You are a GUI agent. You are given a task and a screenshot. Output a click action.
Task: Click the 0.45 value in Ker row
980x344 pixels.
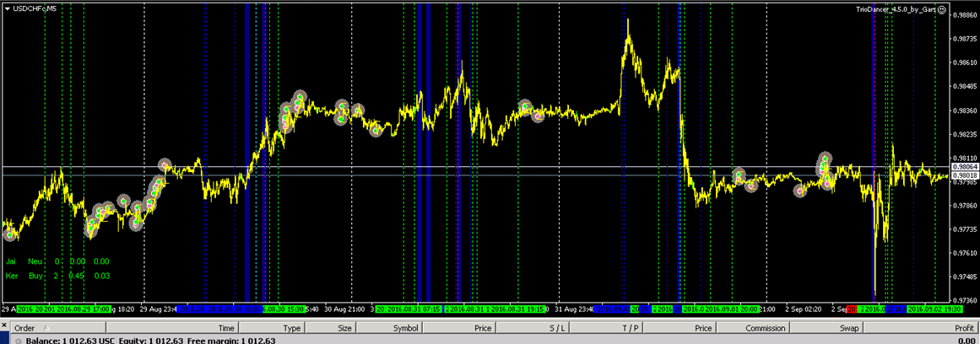[x=77, y=276]
